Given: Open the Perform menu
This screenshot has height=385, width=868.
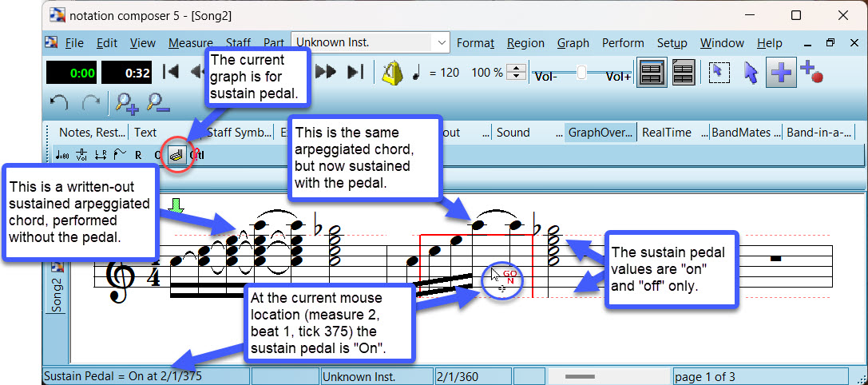Looking at the screenshot, I should coord(623,43).
